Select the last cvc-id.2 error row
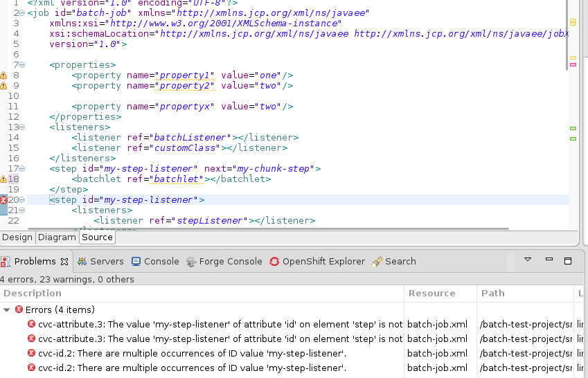Viewport: 588px width, 378px height. (x=292, y=368)
